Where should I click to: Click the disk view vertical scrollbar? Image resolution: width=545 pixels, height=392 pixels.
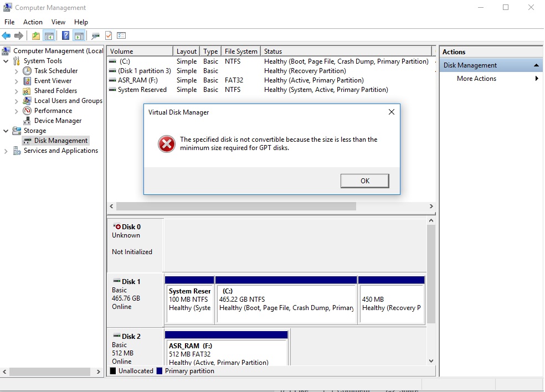431,274
